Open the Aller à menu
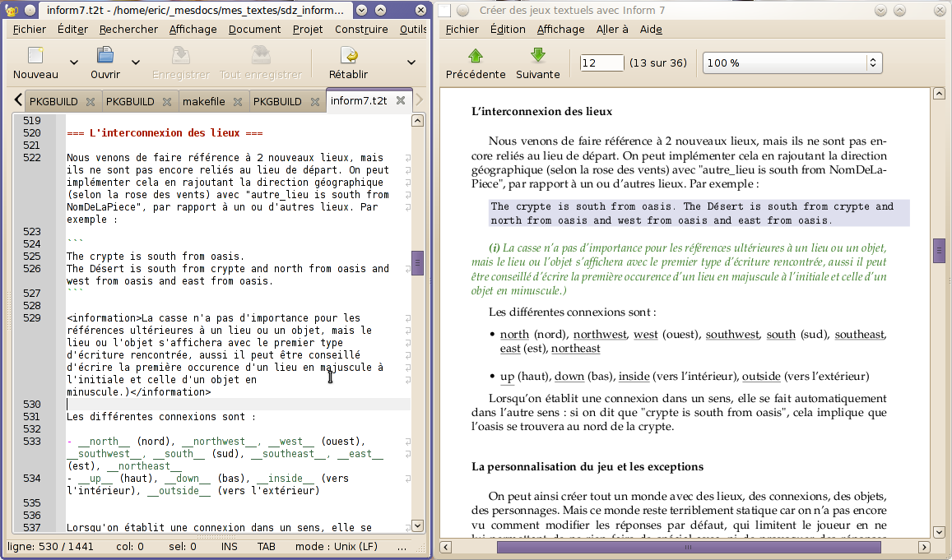The height and width of the screenshot is (560, 952). click(x=612, y=29)
